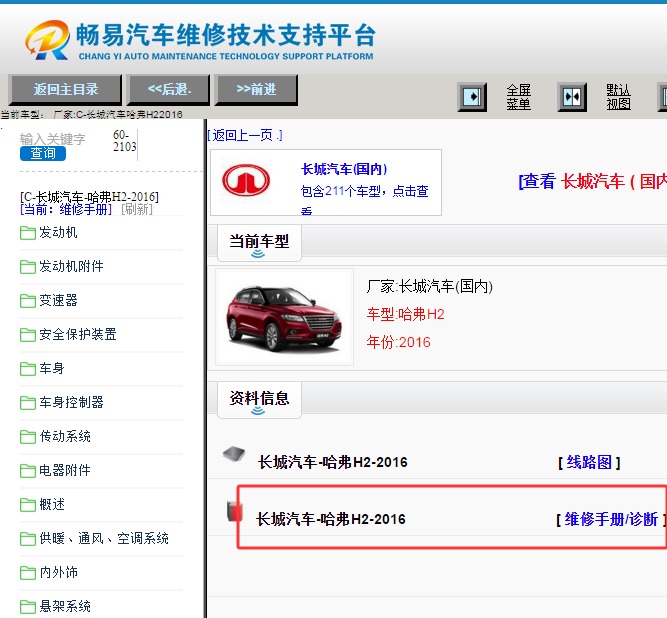This screenshot has width=667, height=618.
Task: Click 包含211个车型，点击查看 link
Action: [364, 198]
